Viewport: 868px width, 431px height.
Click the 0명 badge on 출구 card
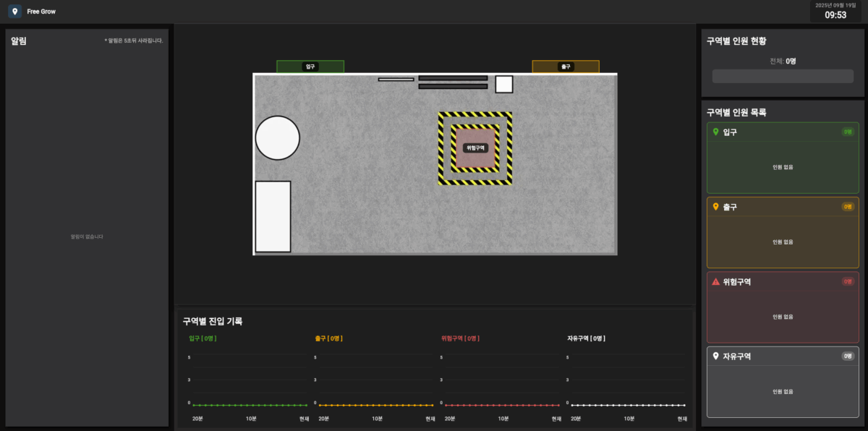click(x=848, y=207)
